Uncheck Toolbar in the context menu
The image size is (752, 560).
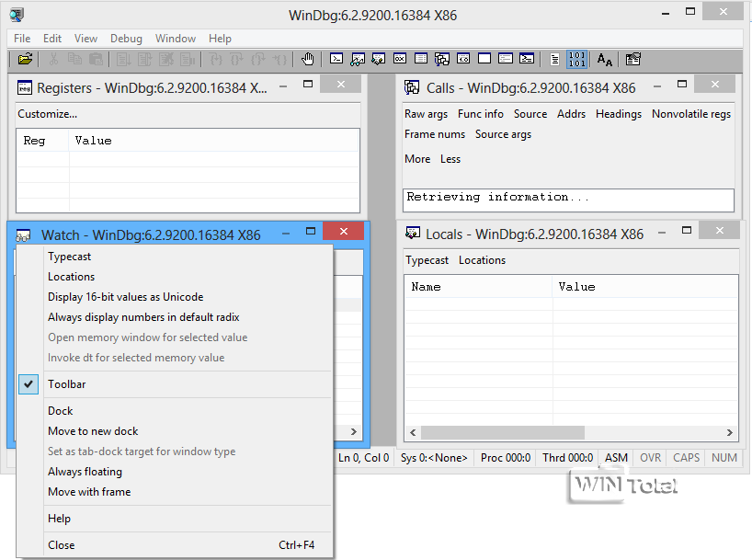[x=174, y=383]
